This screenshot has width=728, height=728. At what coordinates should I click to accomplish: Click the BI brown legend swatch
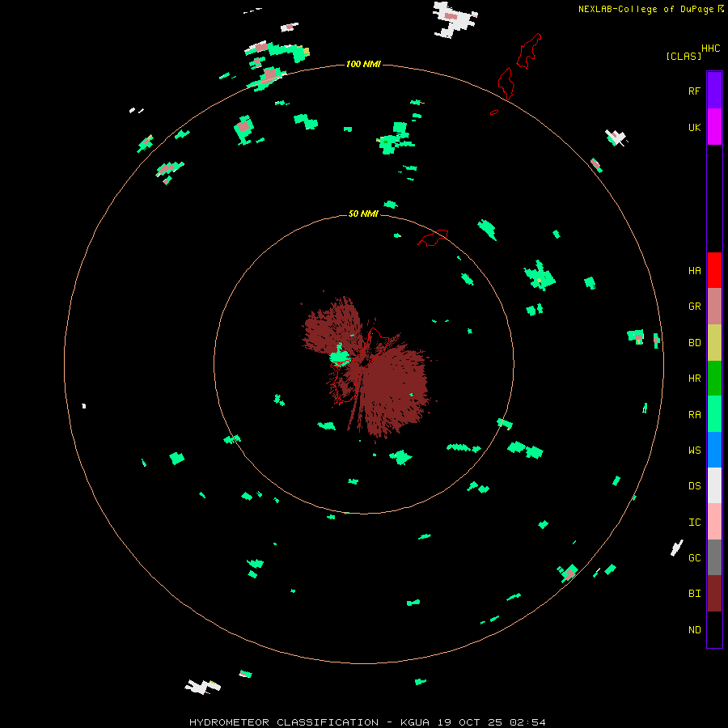click(714, 594)
